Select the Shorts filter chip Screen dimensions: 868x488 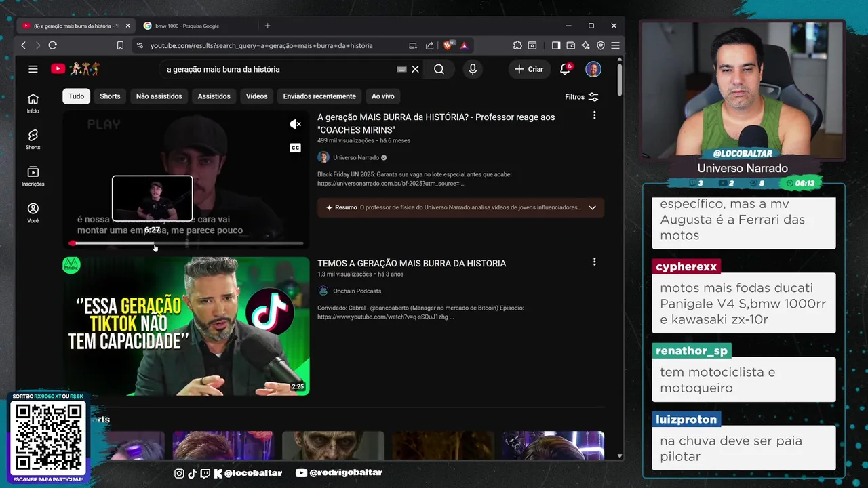tap(110, 96)
